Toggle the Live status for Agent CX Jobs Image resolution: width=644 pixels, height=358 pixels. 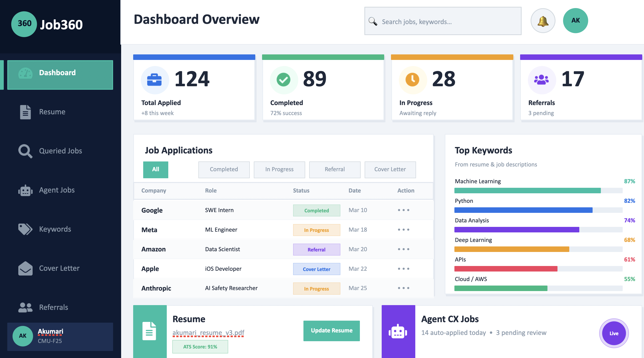[614, 333]
